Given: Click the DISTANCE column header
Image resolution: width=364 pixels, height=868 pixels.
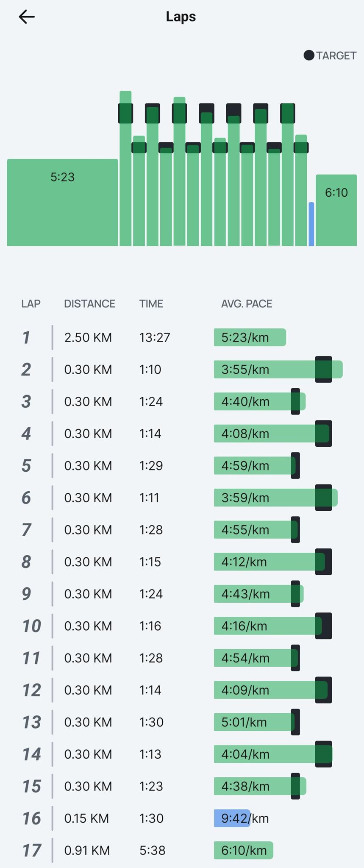Looking at the screenshot, I should [x=89, y=303].
